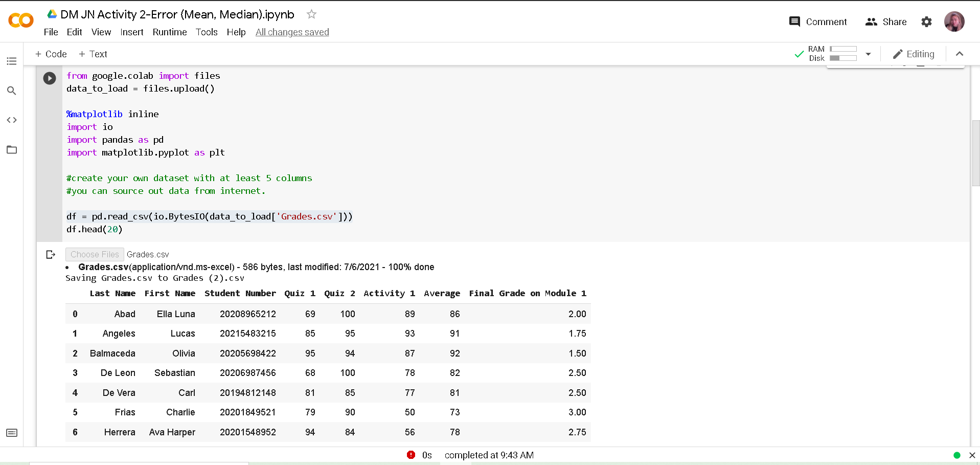Star the notebook with the star icon
This screenshot has height=465, width=980.
click(311, 14)
